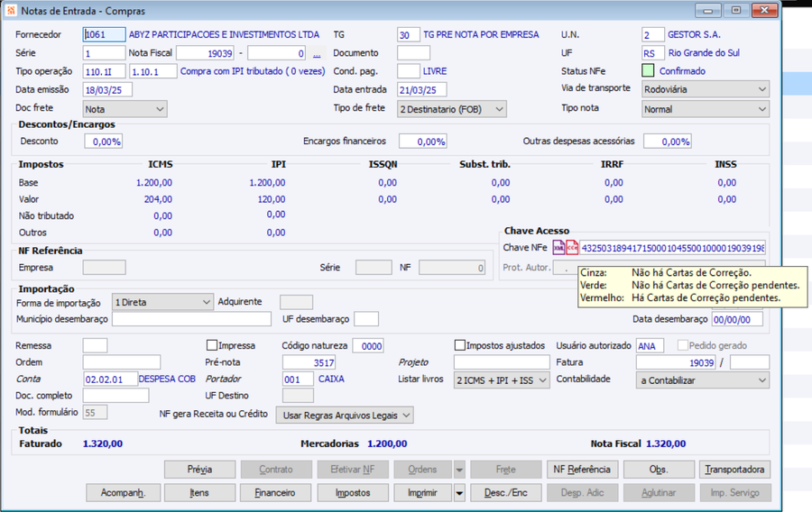Image resolution: width=812 pixels, height=512 pixels.
Task: Check the Pedido gerado checkbox
Action: pos(683,345)
